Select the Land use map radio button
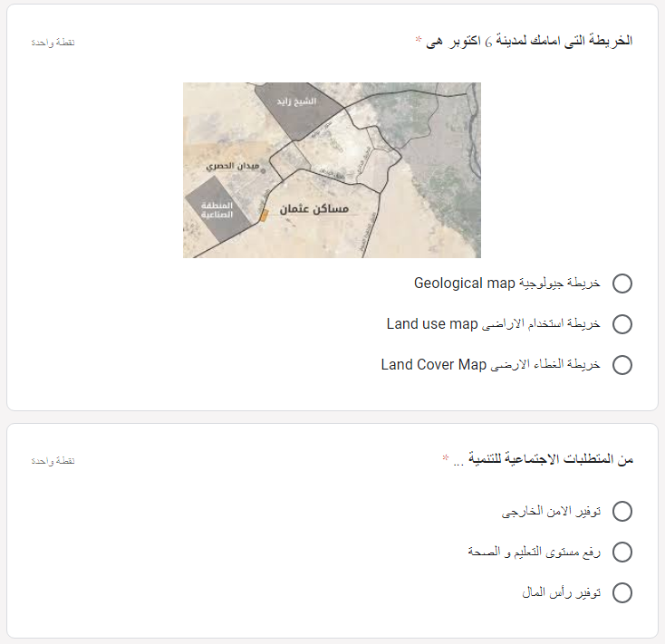665x644 pixels. tap(622, 324)
